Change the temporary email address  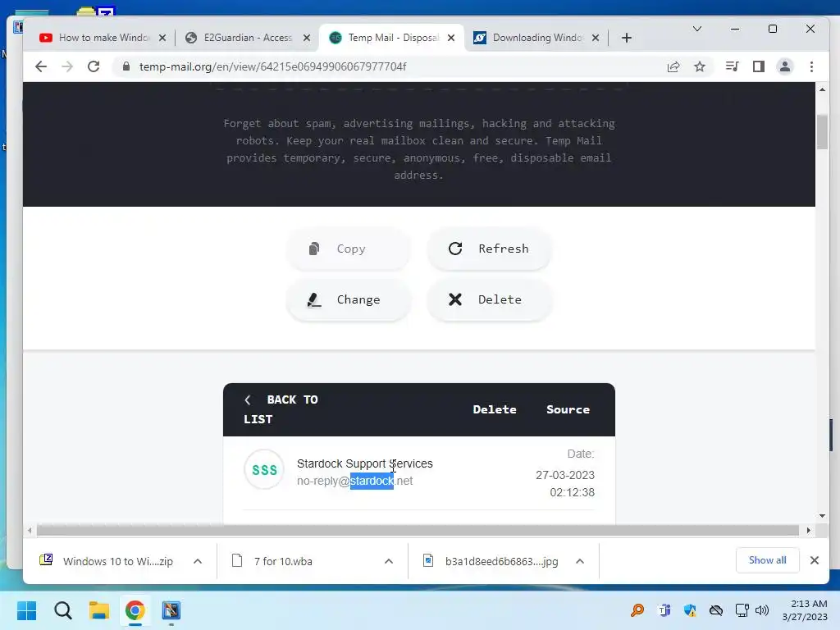click(x=349, y=299)
